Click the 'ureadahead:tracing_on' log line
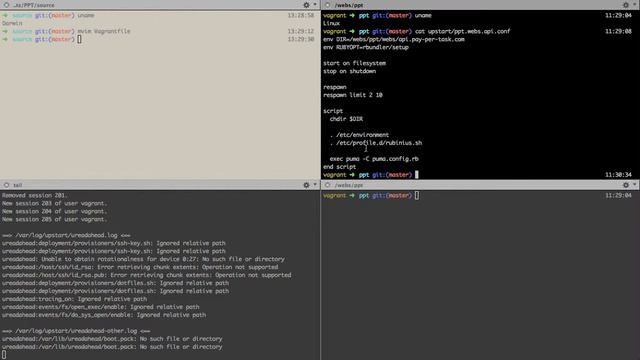 click(x=74, y=299)
